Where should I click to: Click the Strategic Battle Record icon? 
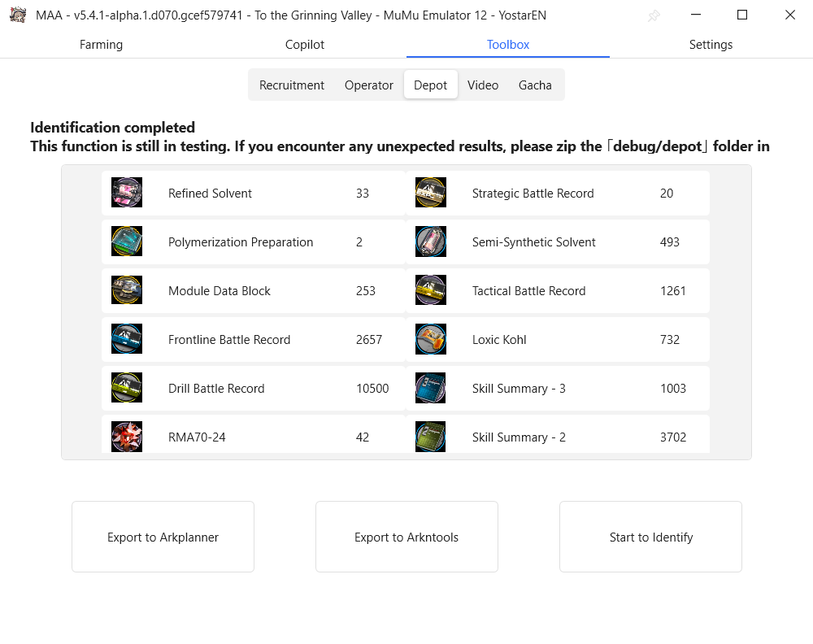(430, 193)
